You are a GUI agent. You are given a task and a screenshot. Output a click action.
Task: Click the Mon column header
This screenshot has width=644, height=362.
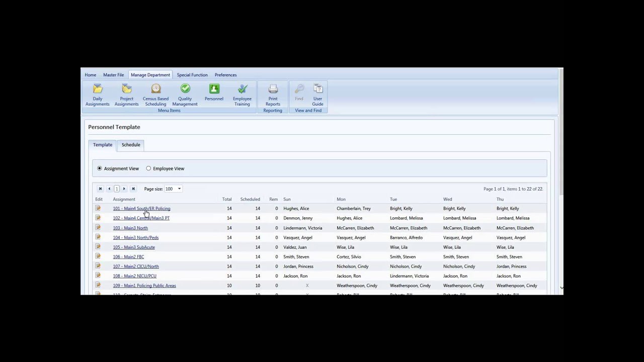(341, 199)
